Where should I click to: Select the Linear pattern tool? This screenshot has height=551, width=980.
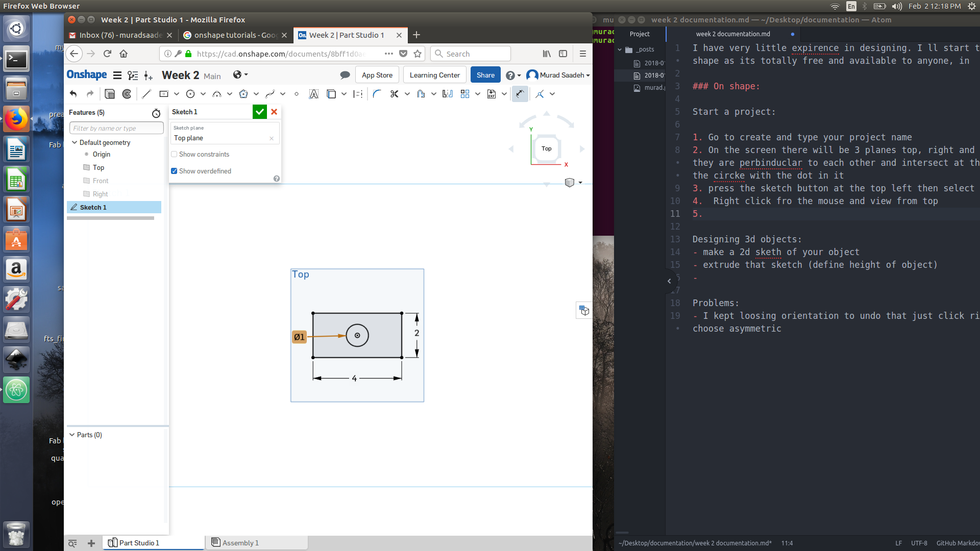[465, 94]
